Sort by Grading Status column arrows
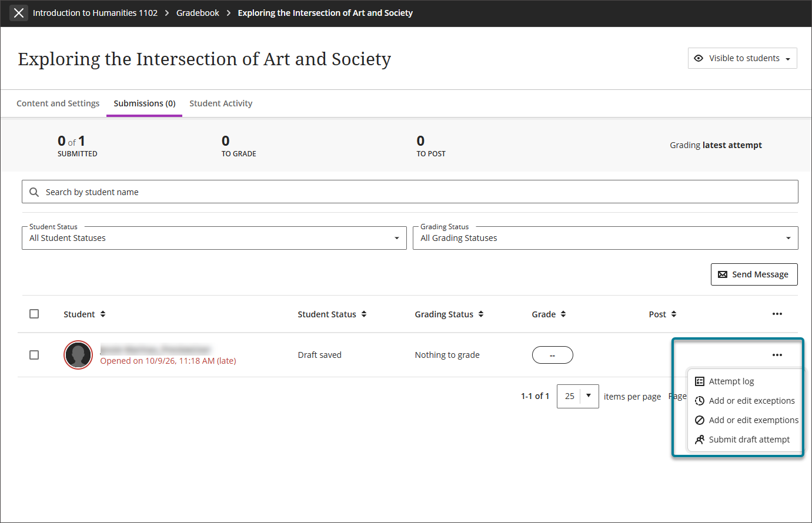 [x=481, y=314]
